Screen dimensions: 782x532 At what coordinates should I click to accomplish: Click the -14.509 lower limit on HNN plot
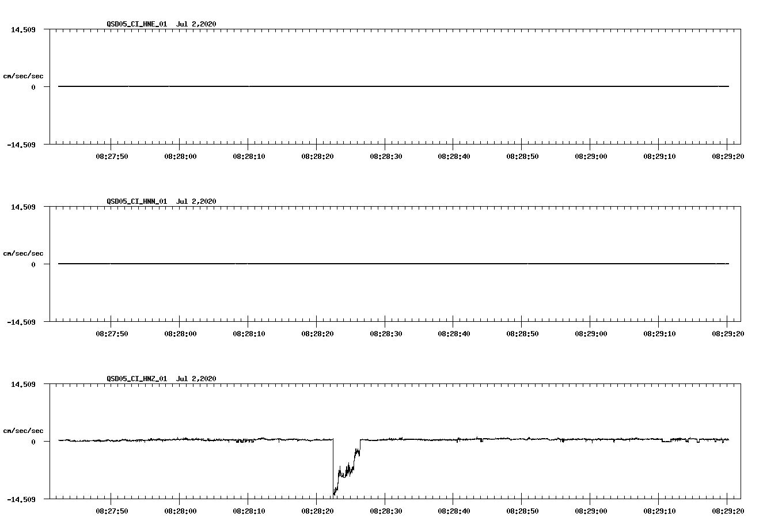[21, 322]
